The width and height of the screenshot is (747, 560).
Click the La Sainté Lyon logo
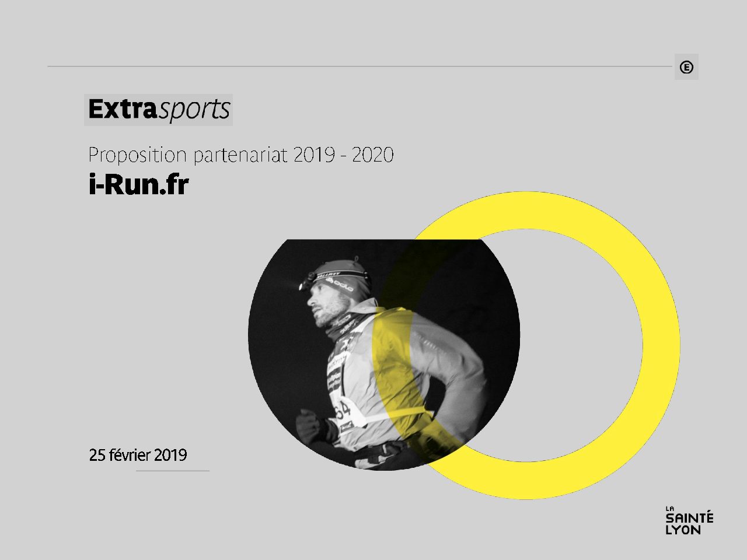pyautogui.click(x=689, y=520)
